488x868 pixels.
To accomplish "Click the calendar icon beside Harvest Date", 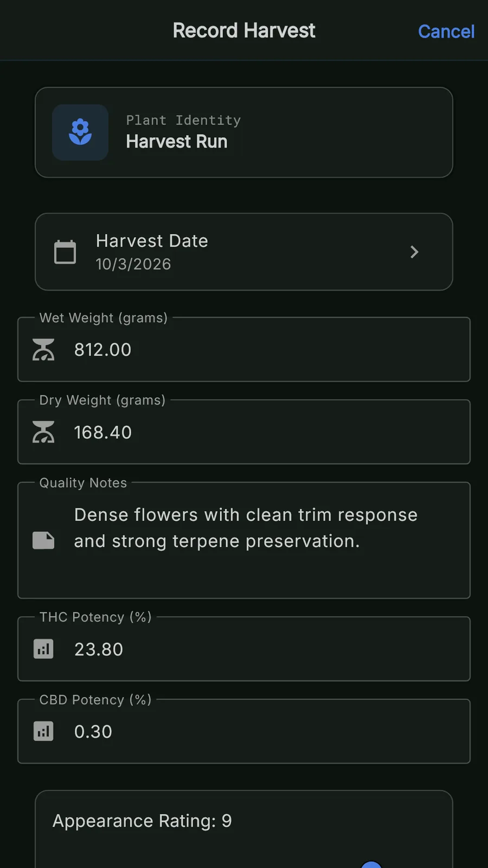I will click(x=65, y=252).
